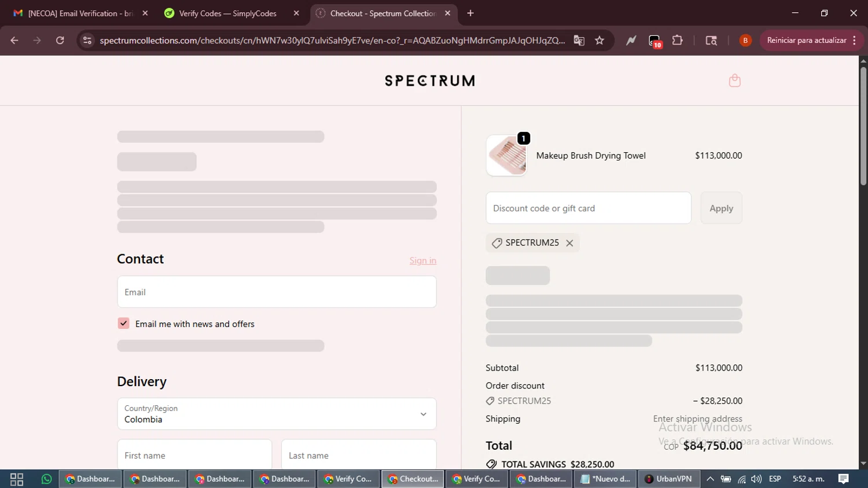
Task: Click the translate page icon
Action: pos(579,41)
